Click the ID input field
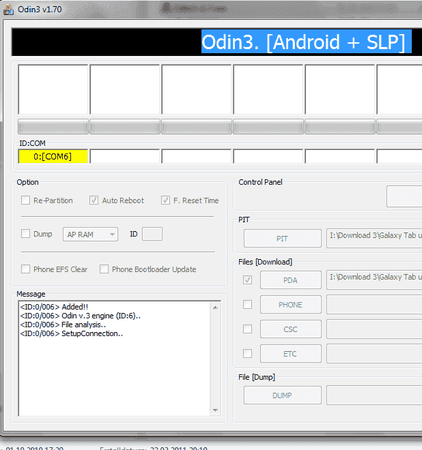This screenshot has height=450, width=422. pos(152,234)
